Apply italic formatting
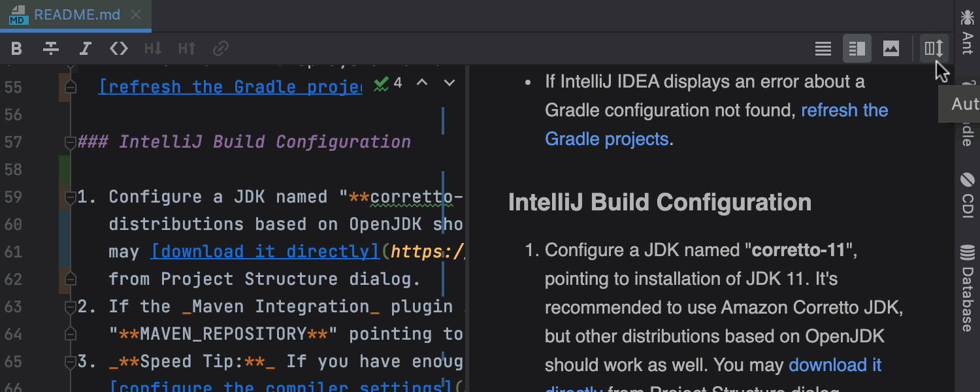The width and height of the screenshot is (980, 392). (85, 48)
